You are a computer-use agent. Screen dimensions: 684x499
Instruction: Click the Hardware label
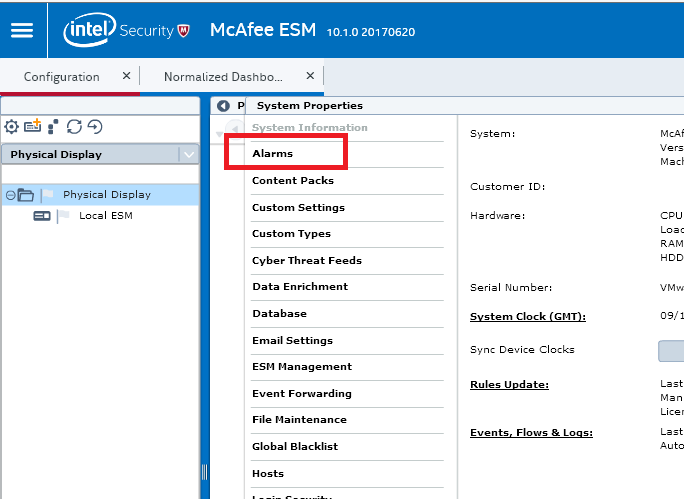tap(497, 215)
